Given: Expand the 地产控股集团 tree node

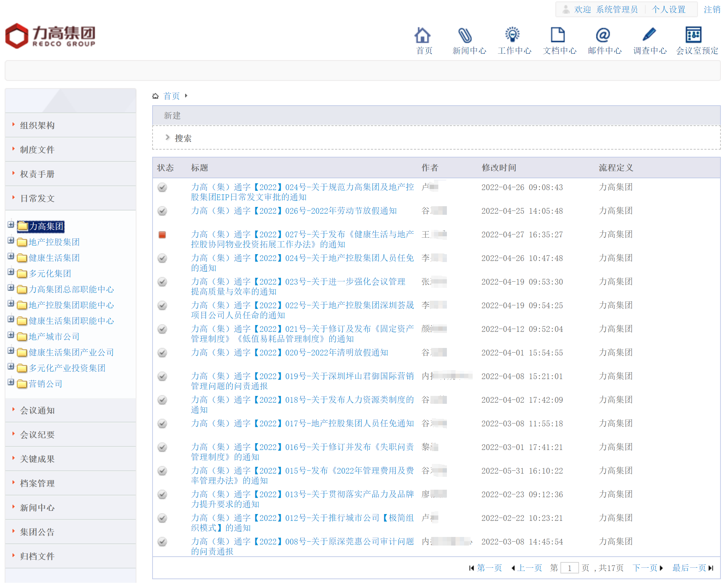Looking at the screenshot, I should tap(11, 240).
